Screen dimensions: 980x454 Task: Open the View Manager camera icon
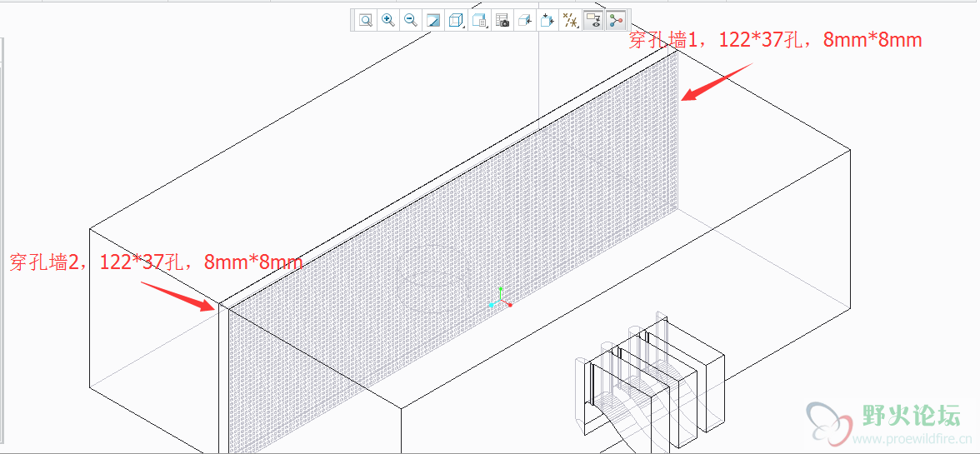(x=502, y=20)
